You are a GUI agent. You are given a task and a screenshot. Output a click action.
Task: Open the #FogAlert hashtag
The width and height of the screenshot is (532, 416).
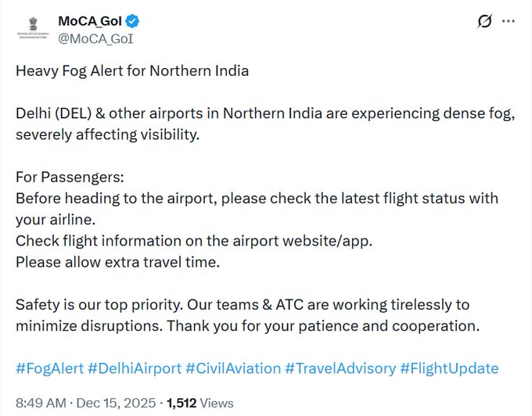pyautogui.click(x=49, y=368)
